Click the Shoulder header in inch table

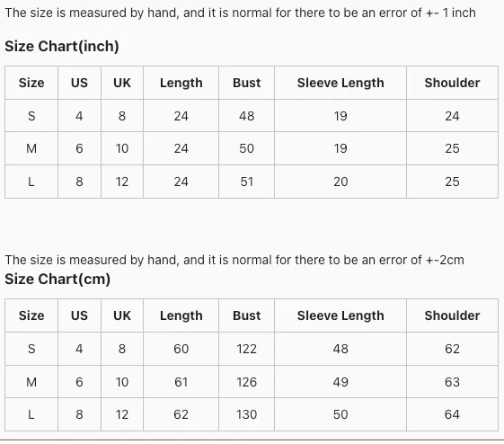[452, 83]
